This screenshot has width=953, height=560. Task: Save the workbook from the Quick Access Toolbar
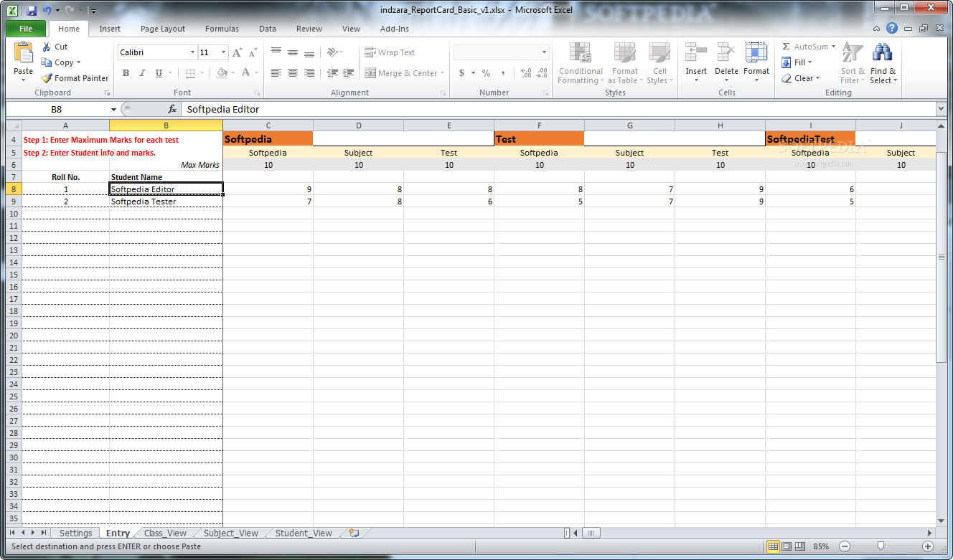point(32,11)
